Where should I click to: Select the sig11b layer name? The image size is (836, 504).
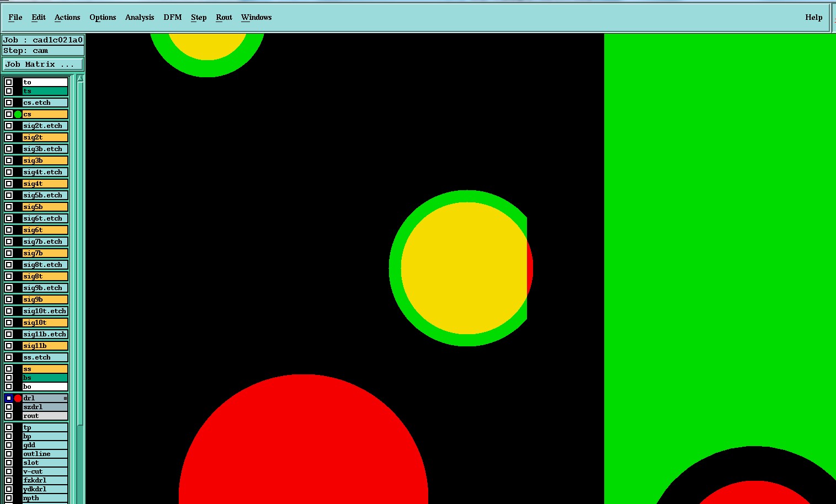[x=45, y=346]
